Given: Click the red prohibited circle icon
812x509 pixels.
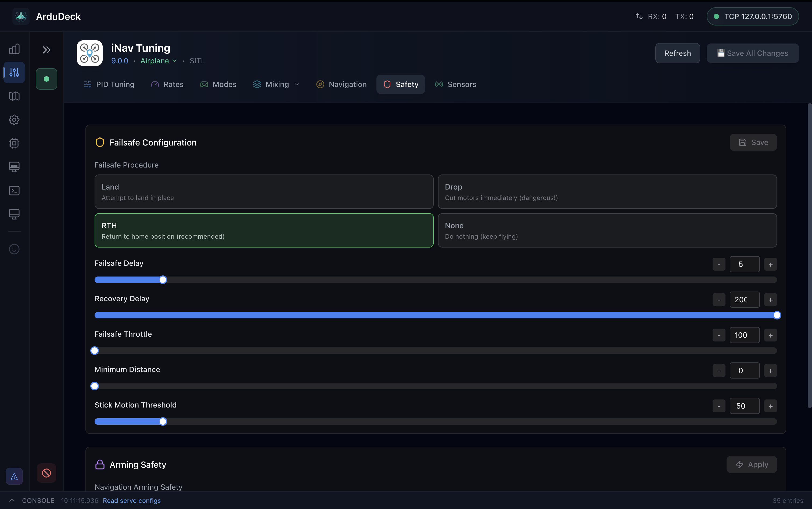Looking at the screenshot, I should pyautogui.click(x=46, y=473).
